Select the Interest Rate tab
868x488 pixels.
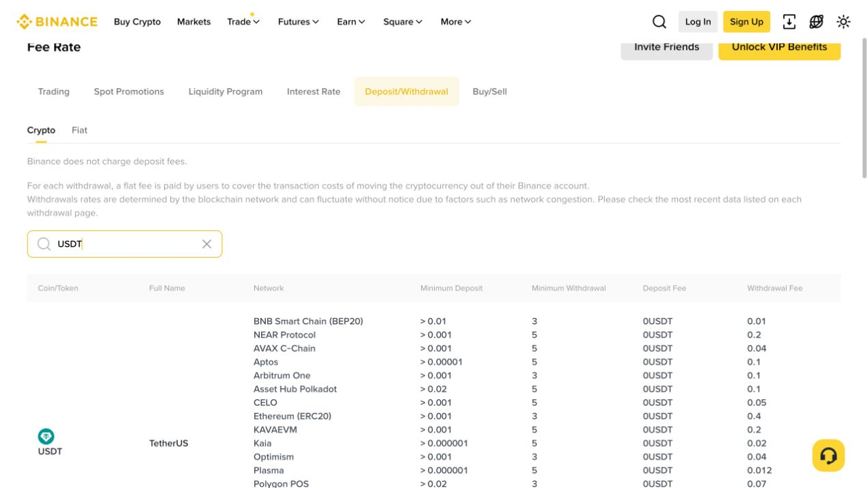point(314,92)
